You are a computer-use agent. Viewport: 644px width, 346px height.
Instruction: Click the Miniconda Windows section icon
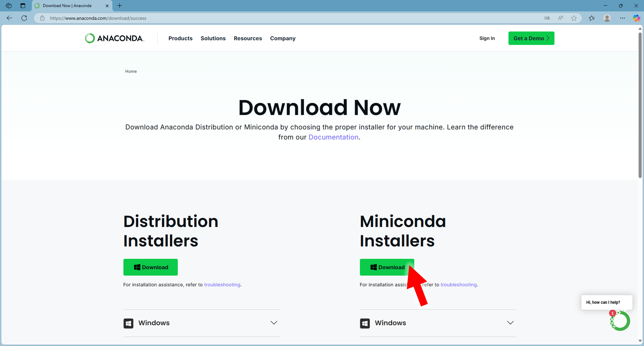point(365,323)
